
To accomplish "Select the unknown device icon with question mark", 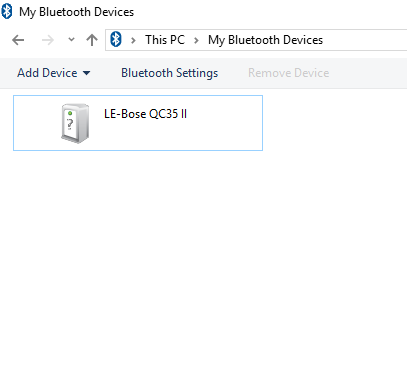I will click(75, 123).
